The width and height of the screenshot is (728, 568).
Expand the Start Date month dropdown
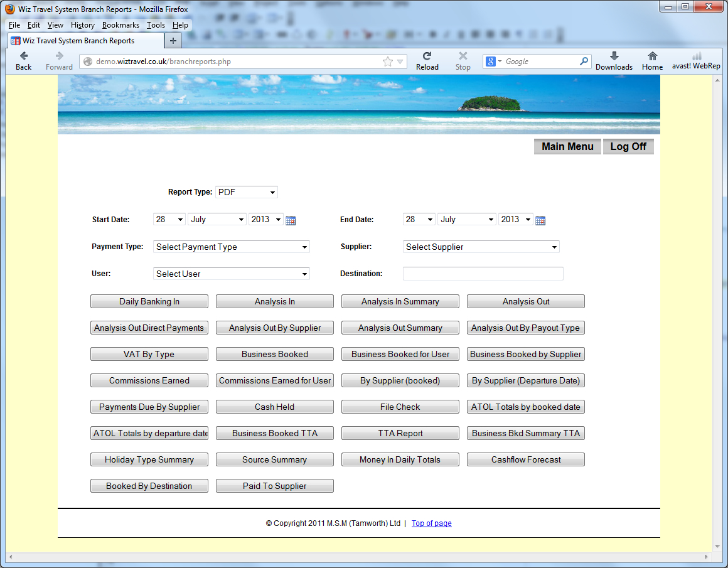coord(217,219)
